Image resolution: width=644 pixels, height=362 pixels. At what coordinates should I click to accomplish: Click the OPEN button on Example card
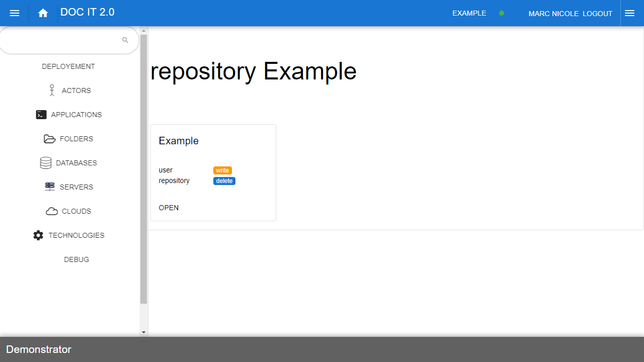click(x=169, y=208)
